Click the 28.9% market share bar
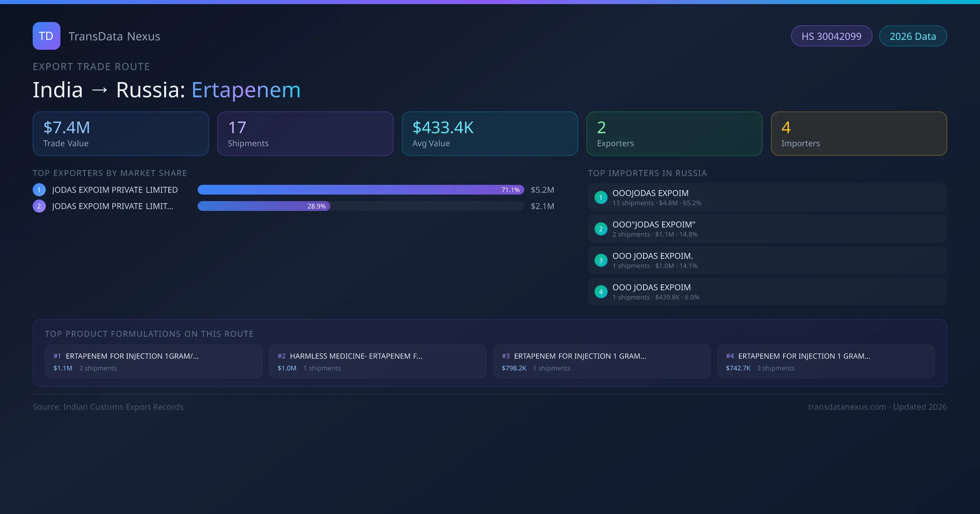This screenshot has height=514, width=980. 264,206
